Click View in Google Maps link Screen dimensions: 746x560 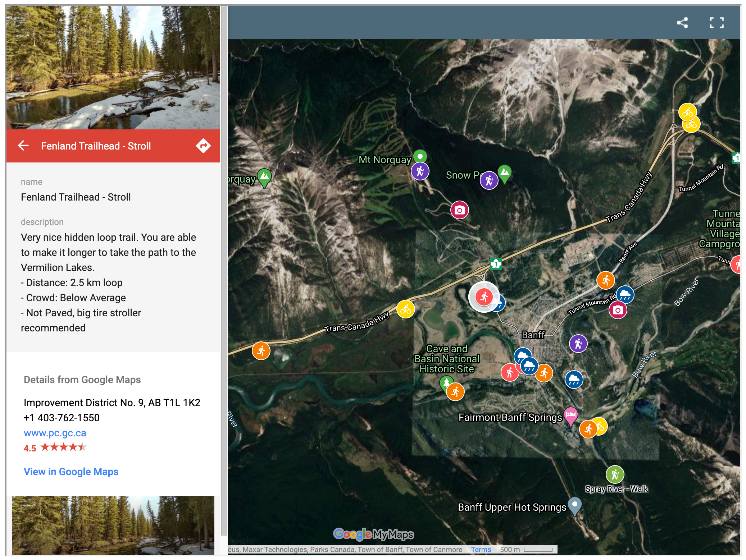[x=71, y=472]
